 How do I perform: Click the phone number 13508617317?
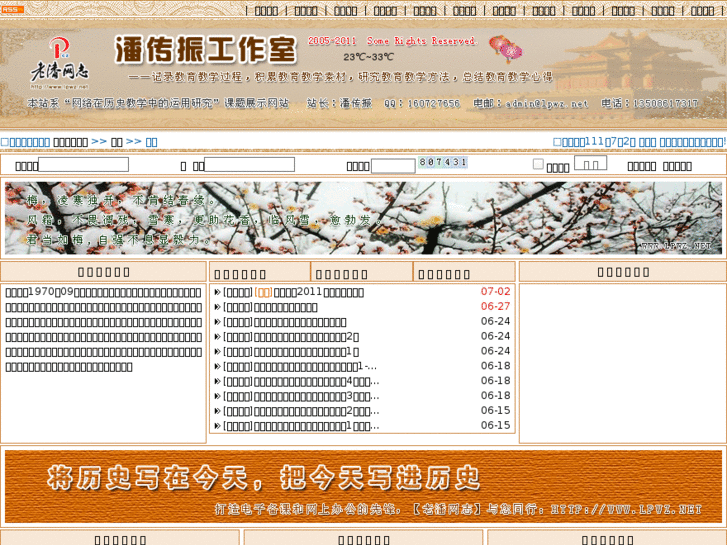coord(665,103)
